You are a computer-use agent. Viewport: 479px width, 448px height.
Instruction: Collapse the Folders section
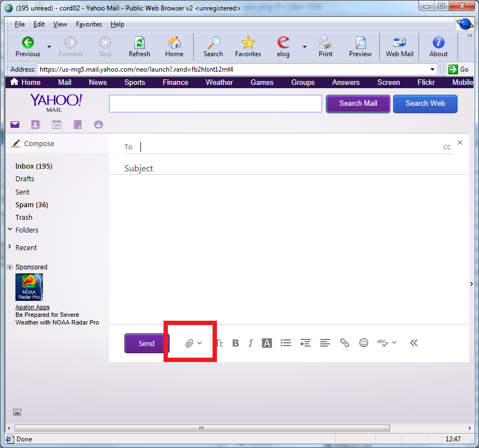[x=10, y=229]
